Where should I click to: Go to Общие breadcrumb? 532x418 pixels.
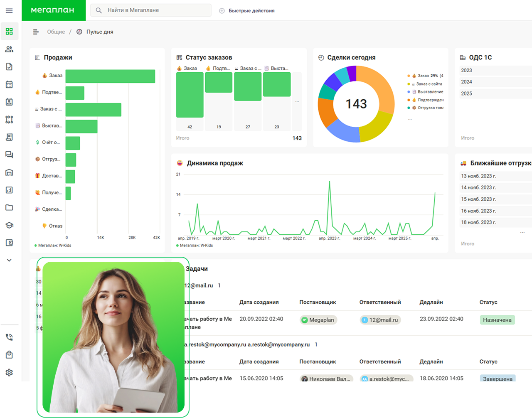click(56, 32)
